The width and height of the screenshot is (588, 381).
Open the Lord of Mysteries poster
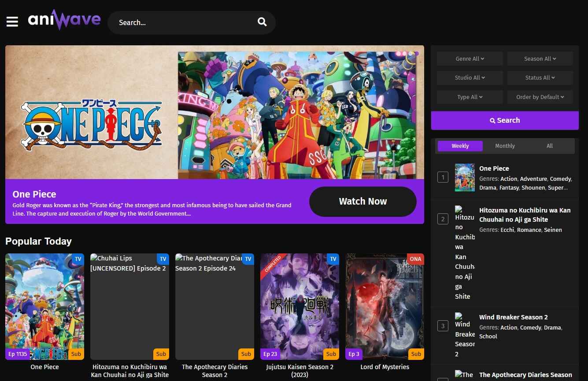(x=385, y=307)
